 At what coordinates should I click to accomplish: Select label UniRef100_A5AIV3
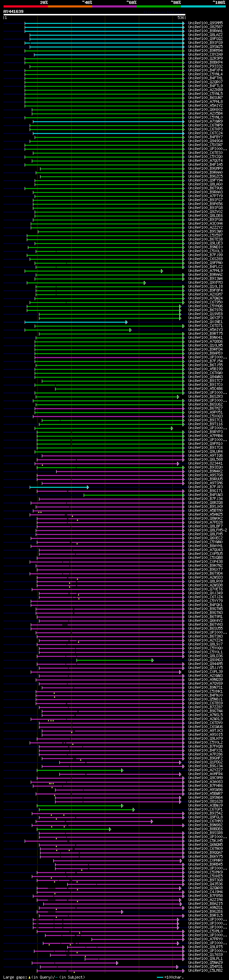(x=205, y=330)
